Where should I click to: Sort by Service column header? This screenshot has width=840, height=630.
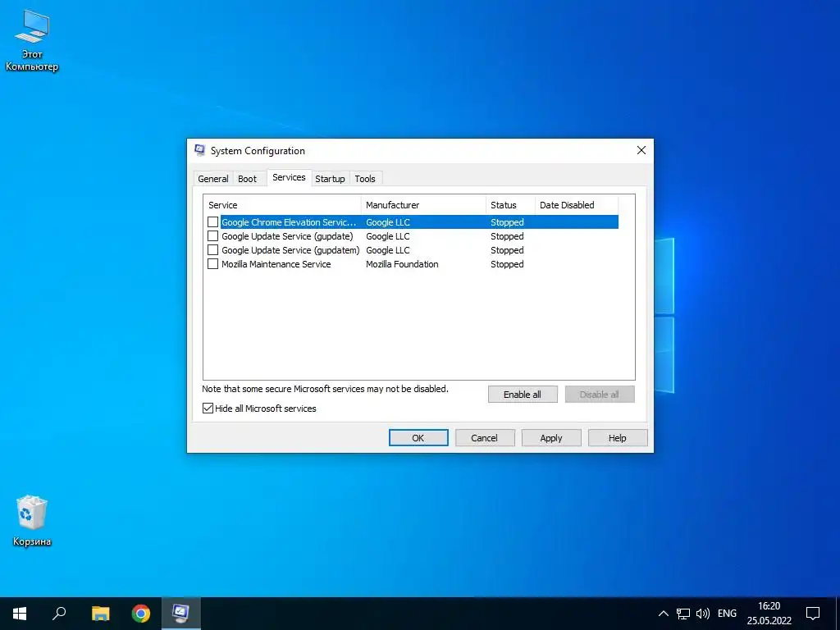pos(282,205)
